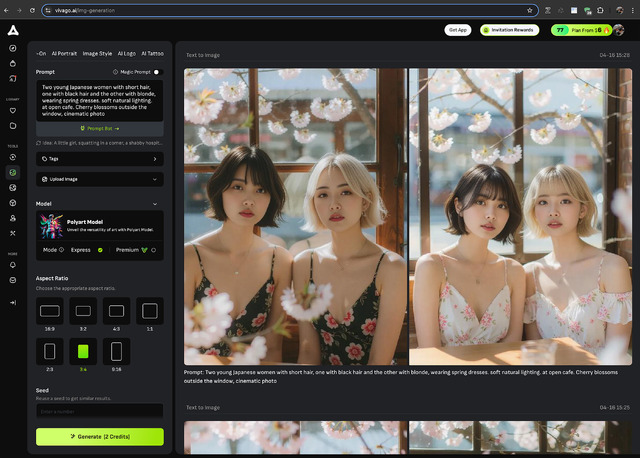Expand the Upload Image section
Screen dimensions: 640x458
point(100,179)
